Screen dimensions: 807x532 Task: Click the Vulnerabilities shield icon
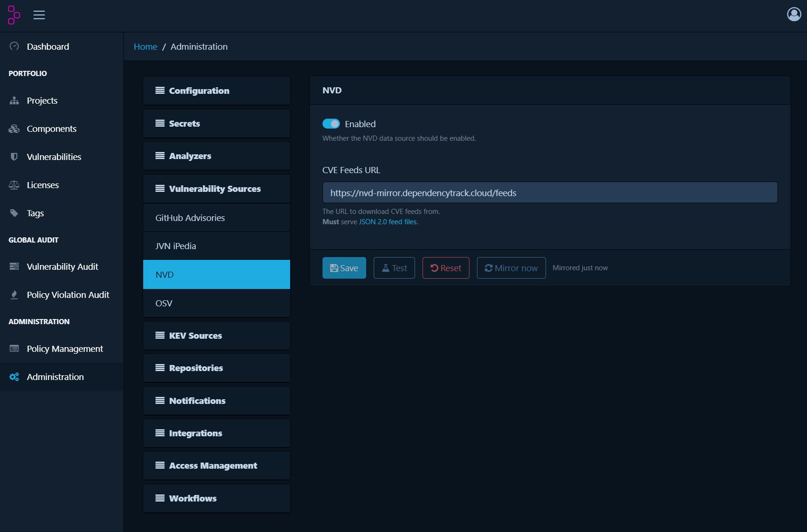14,157
